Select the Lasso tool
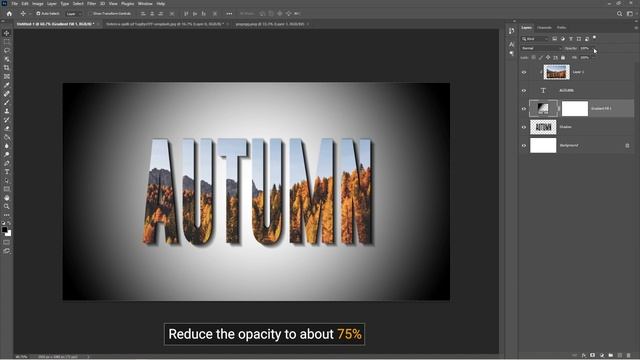This screenshot has width=640, height=360. coord(7,50)
